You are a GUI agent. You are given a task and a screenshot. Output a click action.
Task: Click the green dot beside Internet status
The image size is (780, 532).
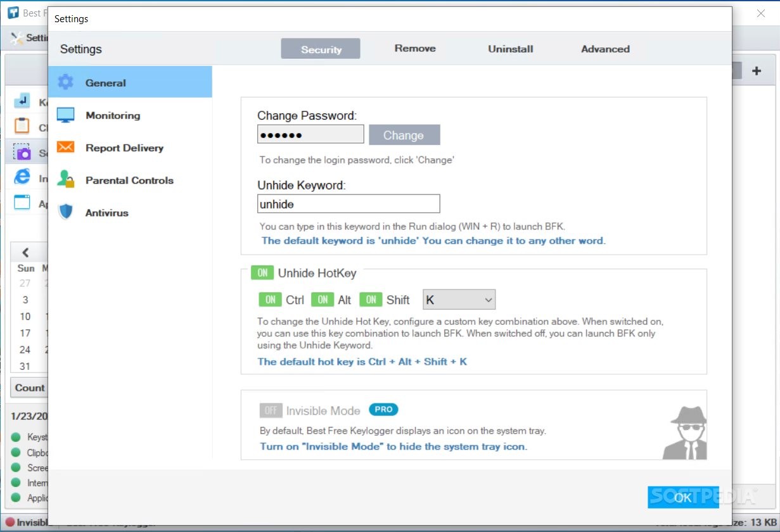point(16,483)
